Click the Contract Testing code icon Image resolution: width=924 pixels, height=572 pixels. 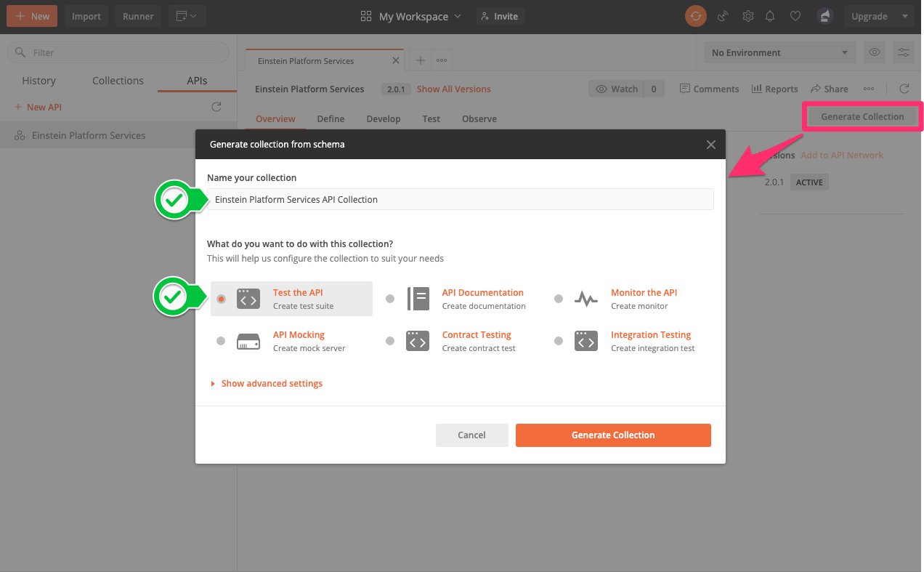(418, 341)
